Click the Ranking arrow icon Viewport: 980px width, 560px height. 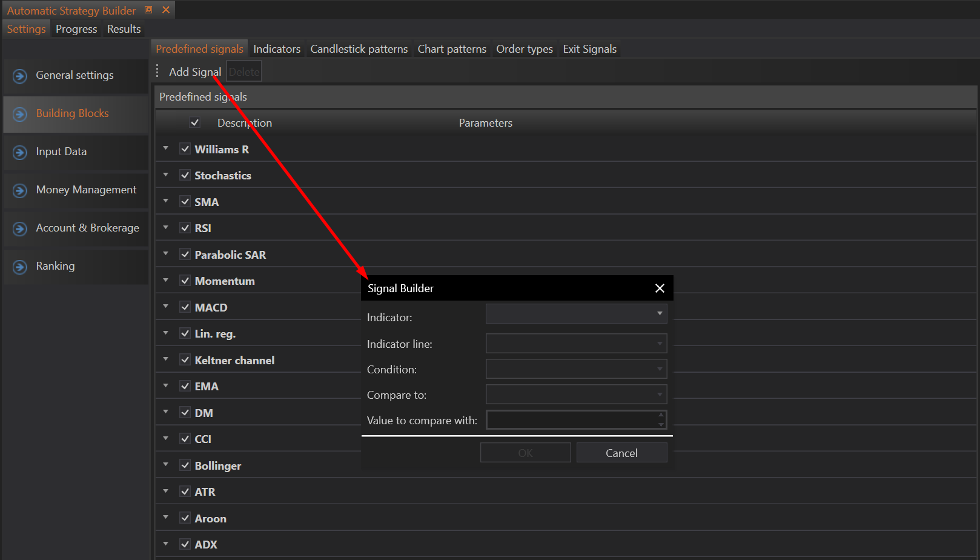click(x=20, y=267)
